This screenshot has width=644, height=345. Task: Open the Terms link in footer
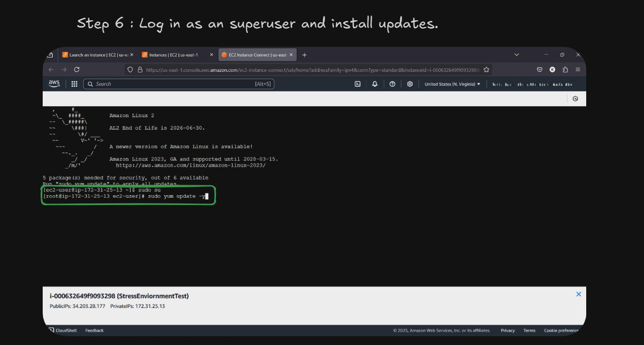[x=529, y=330]
